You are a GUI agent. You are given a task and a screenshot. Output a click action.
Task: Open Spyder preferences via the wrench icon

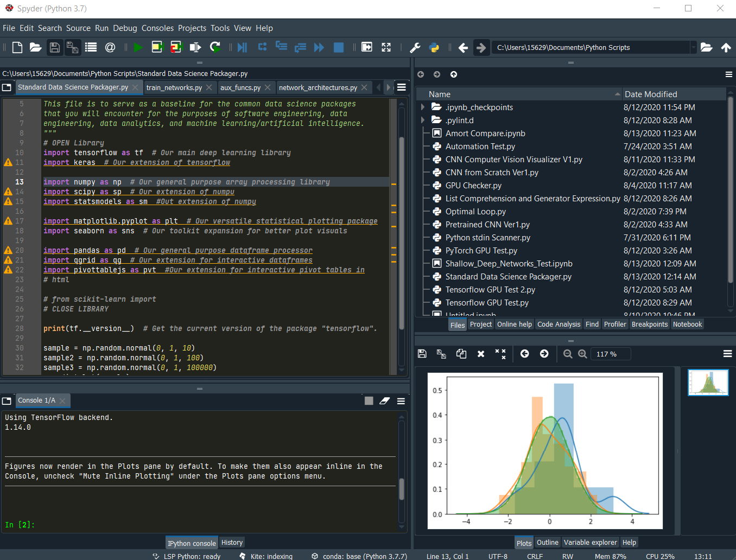415,47
